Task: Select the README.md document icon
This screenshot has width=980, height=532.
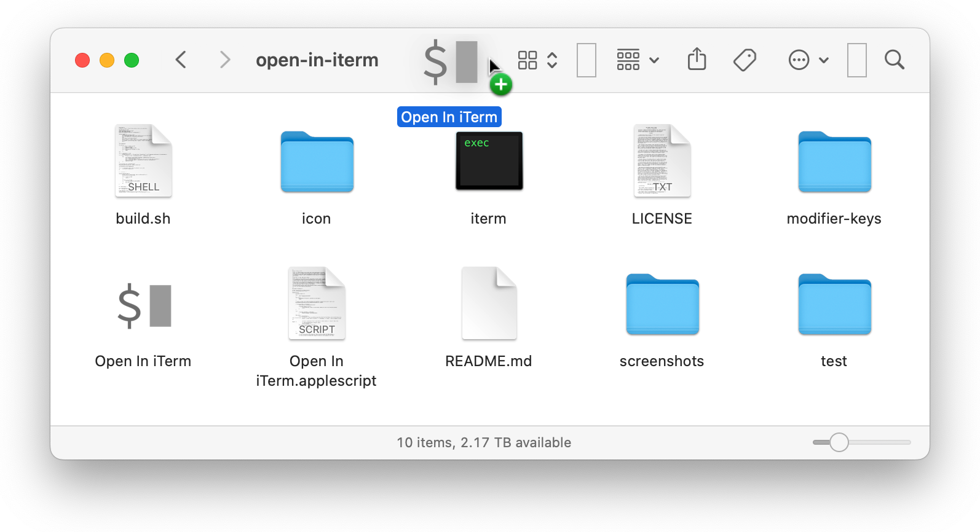Action: click(x=489, y=303)
